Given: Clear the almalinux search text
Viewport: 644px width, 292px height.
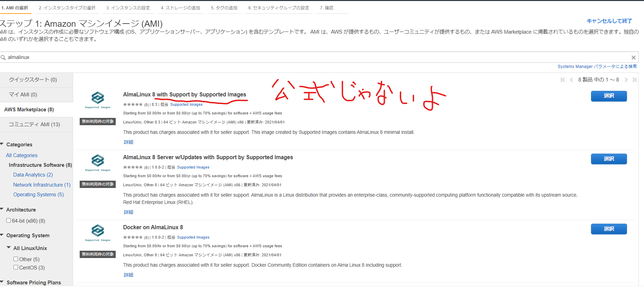Looking at the screenshot, I should click(x=633, y=58).
